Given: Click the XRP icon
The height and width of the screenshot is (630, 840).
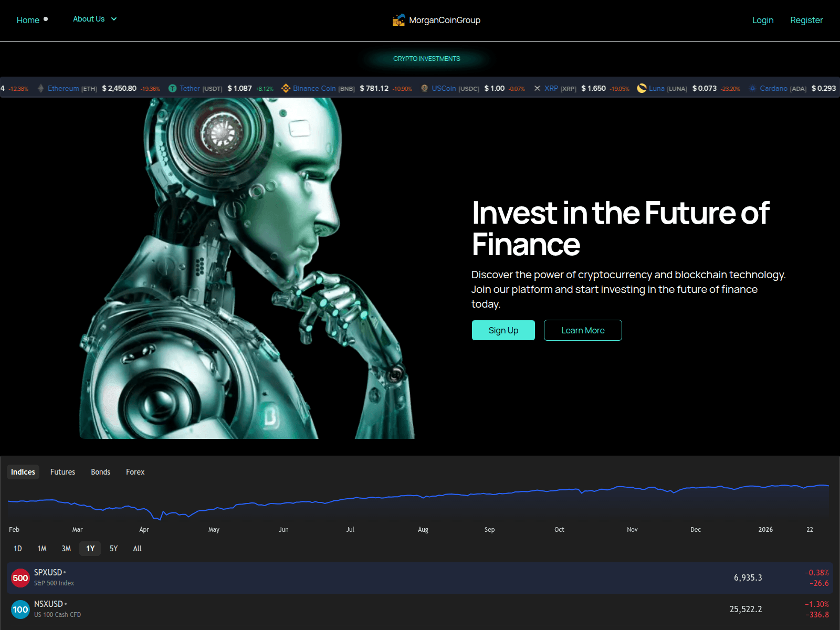Looking at the screenshot, I should coord(537,88).
